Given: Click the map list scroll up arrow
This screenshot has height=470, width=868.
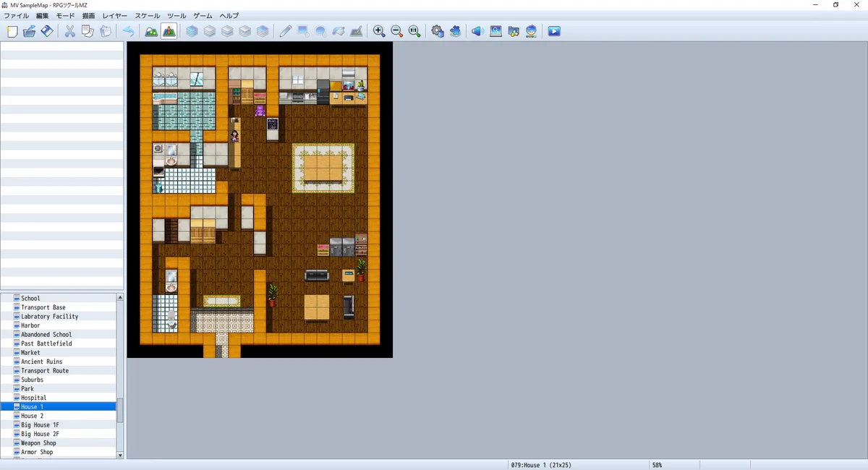Looking at the screenshot, I should (120, 297).
